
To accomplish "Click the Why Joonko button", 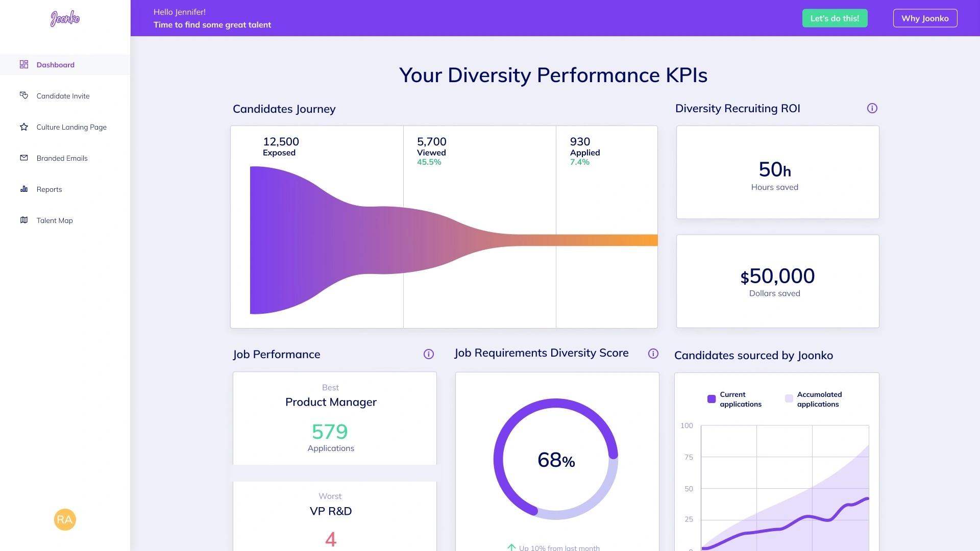I will click(925, 18).
